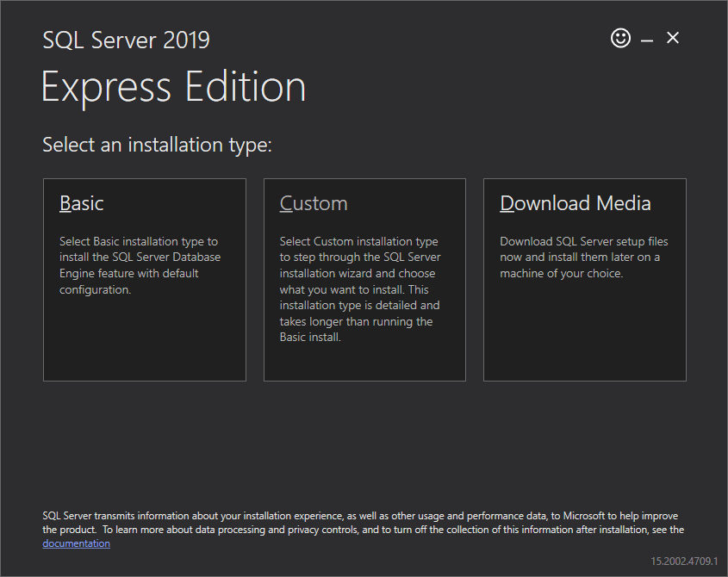
Task: Minimize the installer window
Action: tap(646, 38)
